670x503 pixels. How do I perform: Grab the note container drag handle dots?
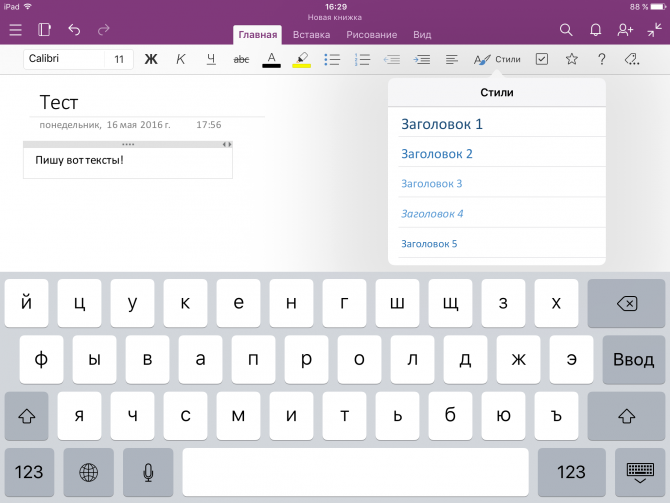pos(128,144)
